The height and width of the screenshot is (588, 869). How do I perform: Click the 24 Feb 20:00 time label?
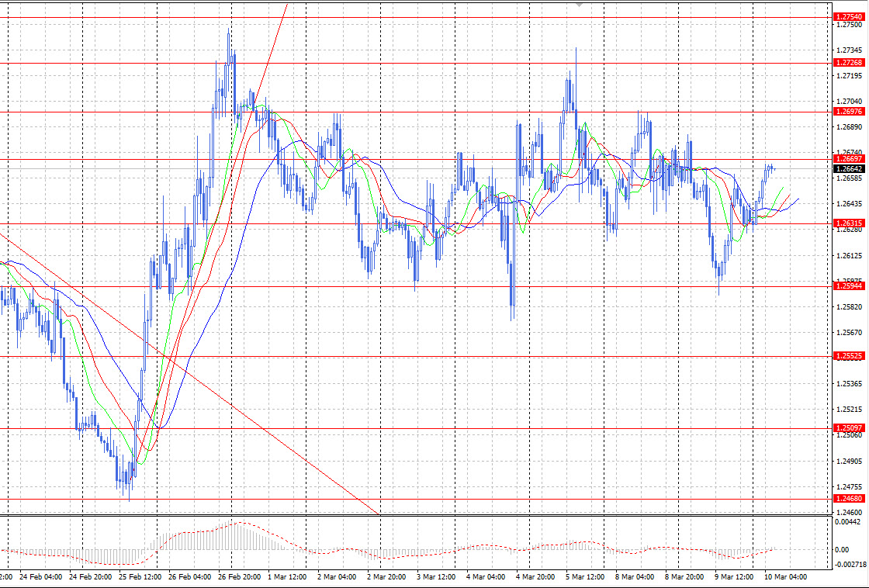coord(90,577)
